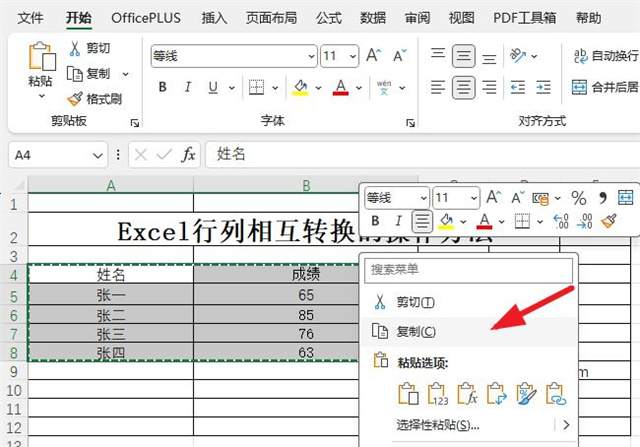Viewport: 640px width, 447px height.
Task: Expand the underline style dropdown arrow
Action: [x=231, y=88]
